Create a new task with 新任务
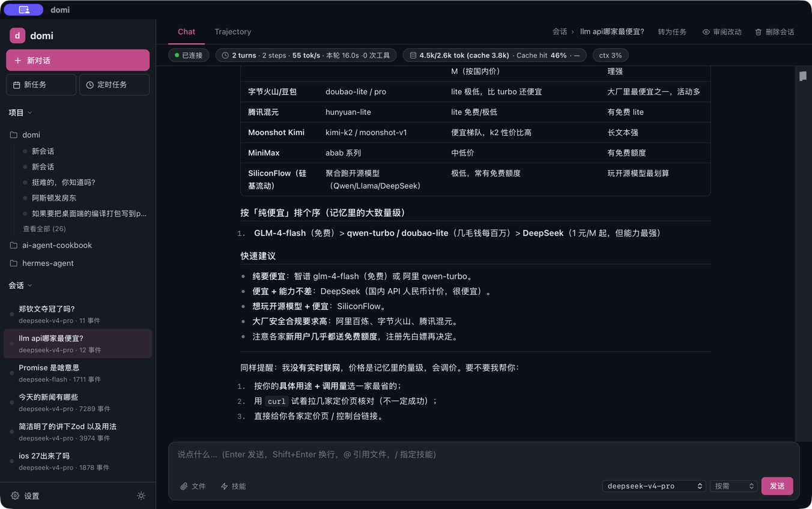Viewport: 812px width, 509px height. [41, 85]
